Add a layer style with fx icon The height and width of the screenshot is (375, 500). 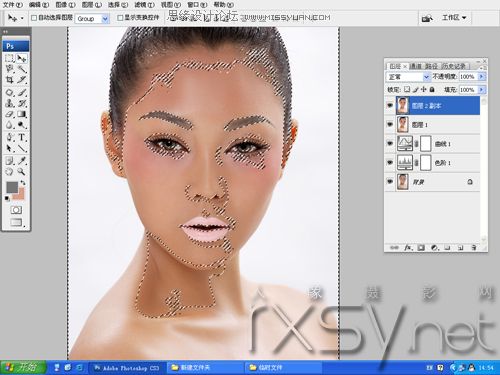point(408,248)
